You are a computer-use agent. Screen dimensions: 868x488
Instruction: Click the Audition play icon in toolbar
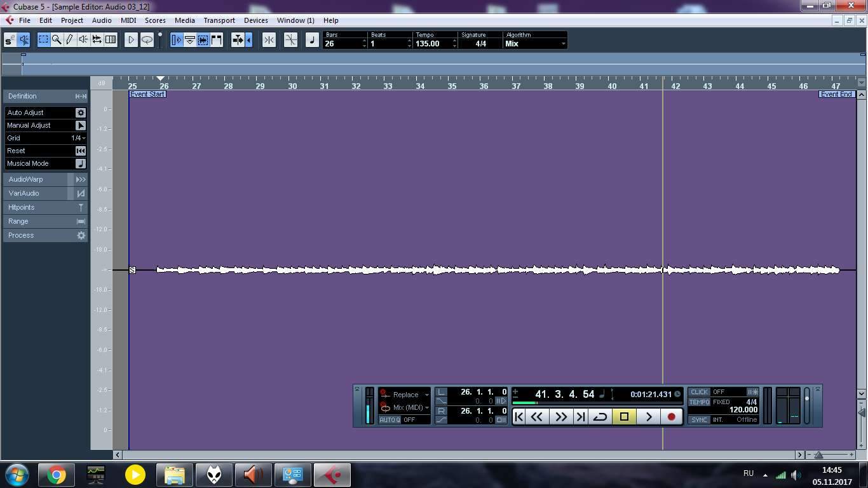pyautogui.click(x=131, y=40)
